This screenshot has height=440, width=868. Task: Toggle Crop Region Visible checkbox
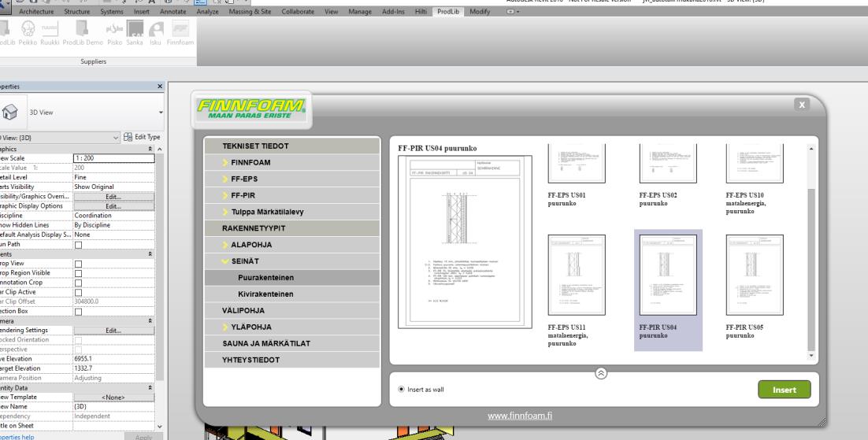(79, 273)
